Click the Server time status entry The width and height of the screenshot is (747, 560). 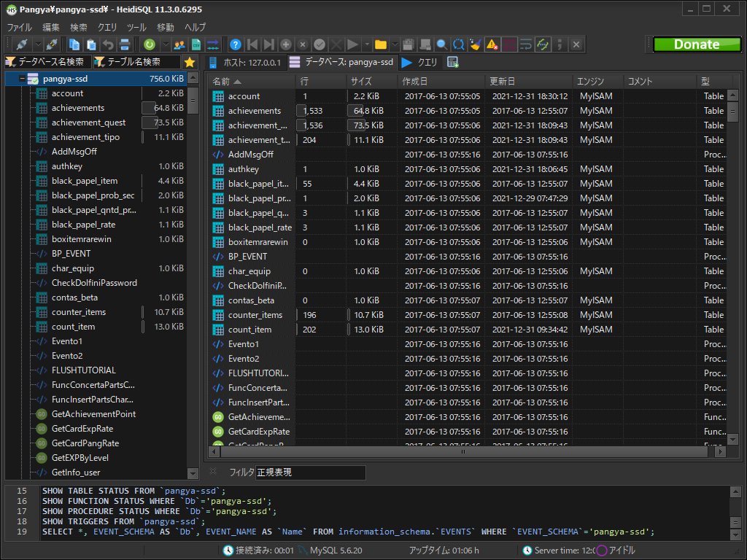tap(558, 551)
